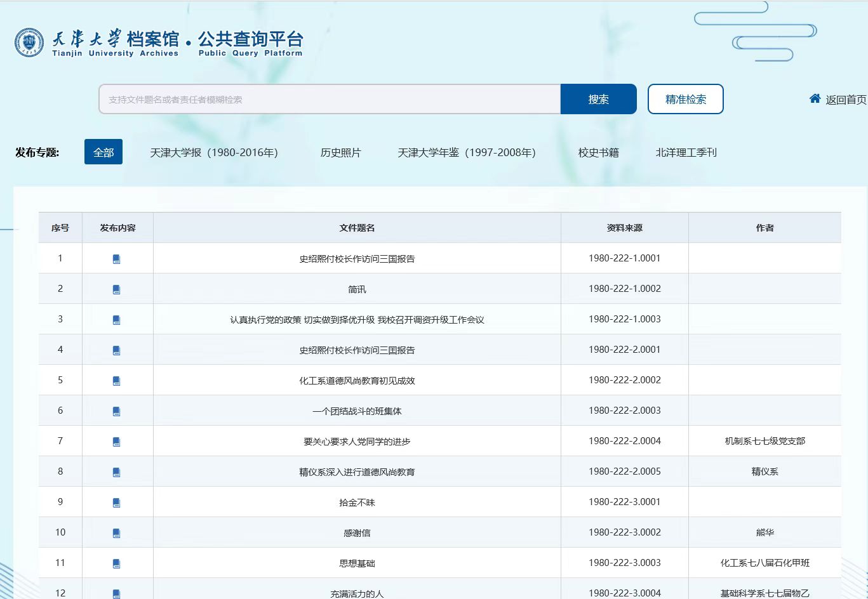Click title 化工系道德风尚教育初见成效
This screenshot has height=599, width=868.
pyautogui.click(x=357, y=381)
